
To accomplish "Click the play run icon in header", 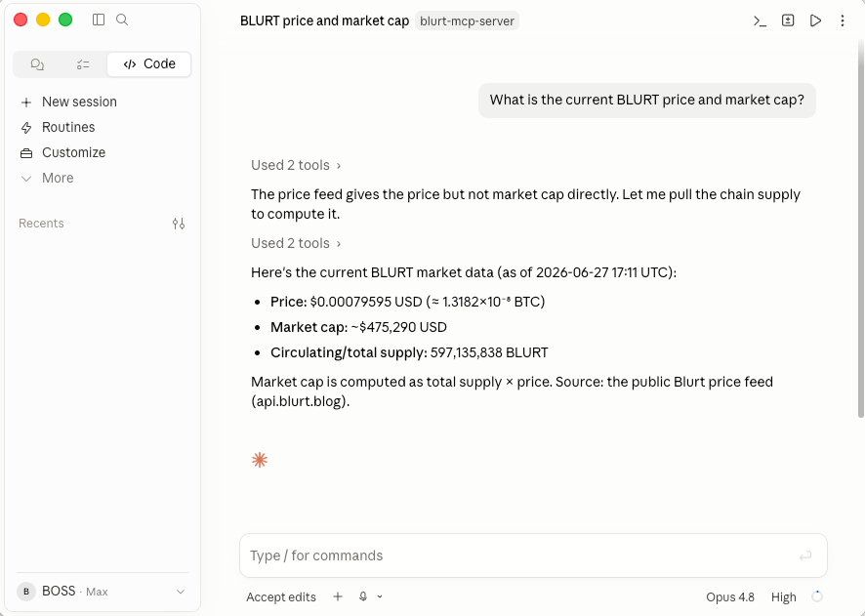I will [815, 21].
